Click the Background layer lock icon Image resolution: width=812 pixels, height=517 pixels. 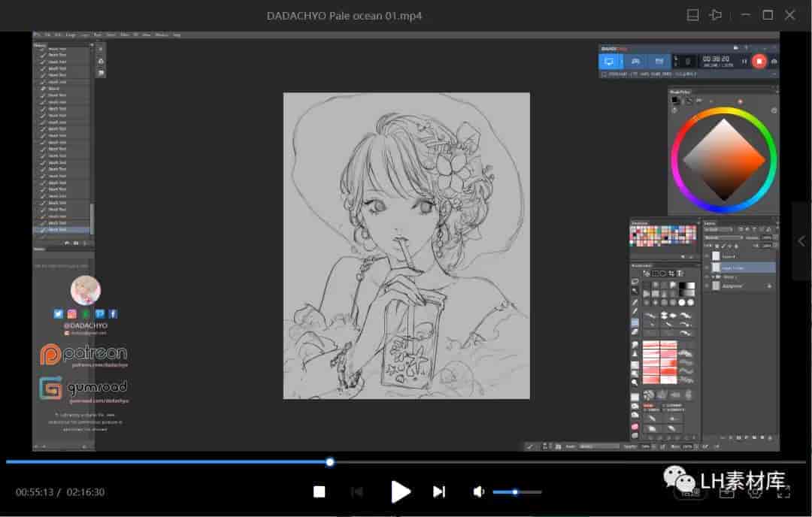coord(770,286)
